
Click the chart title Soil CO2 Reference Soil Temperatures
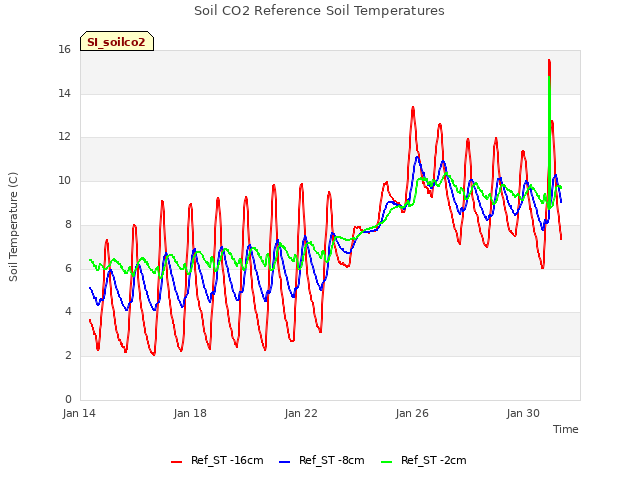(319, 11)
